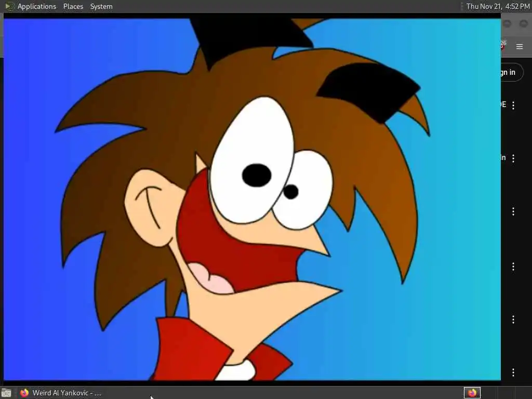Click the Applications menu logo icon

pyautogui.click(x=9, y=6)
